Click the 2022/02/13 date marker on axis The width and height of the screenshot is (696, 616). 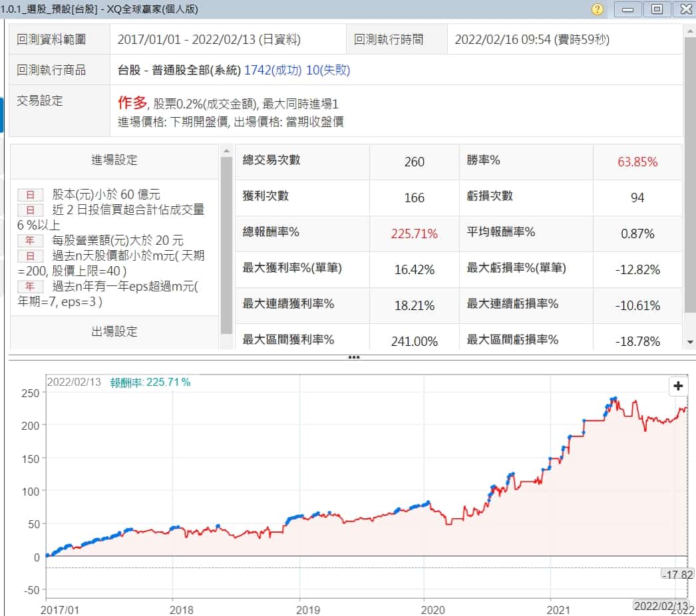(660, 605)
